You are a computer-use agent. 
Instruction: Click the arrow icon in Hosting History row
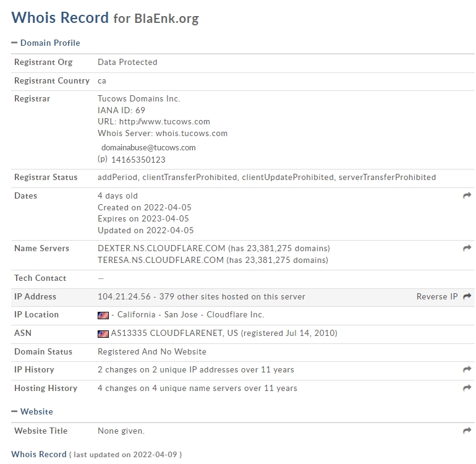pos(467,388)
